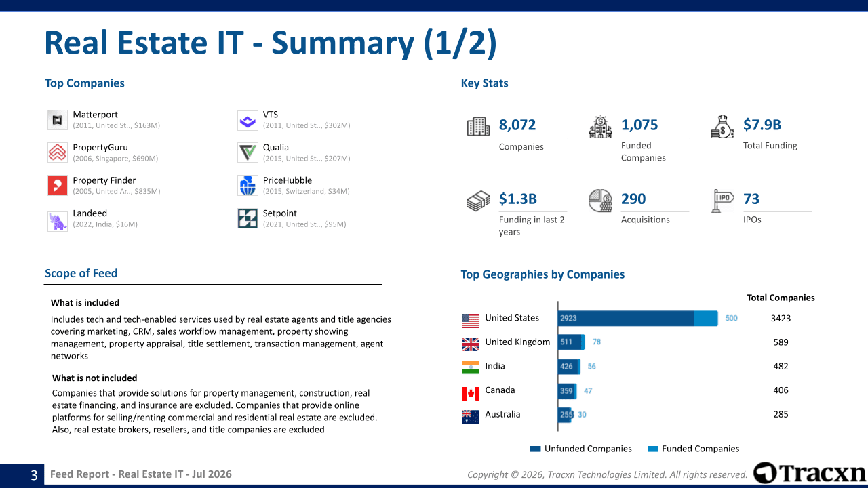Click the Property Finder red logo
Image resolution: width=868 pixels, height=488 pixels.
pyautogui.click(x=58, y=186)
